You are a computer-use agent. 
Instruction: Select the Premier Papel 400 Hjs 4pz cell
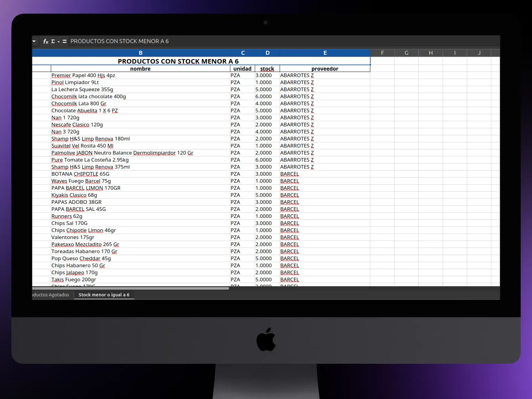click(140, 75)
